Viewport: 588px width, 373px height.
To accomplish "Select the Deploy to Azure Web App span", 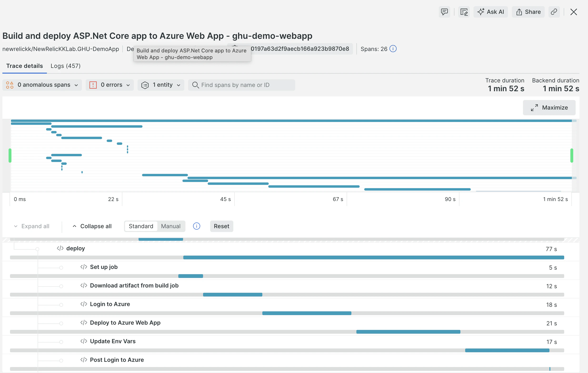I will click(x=291, y=326).
